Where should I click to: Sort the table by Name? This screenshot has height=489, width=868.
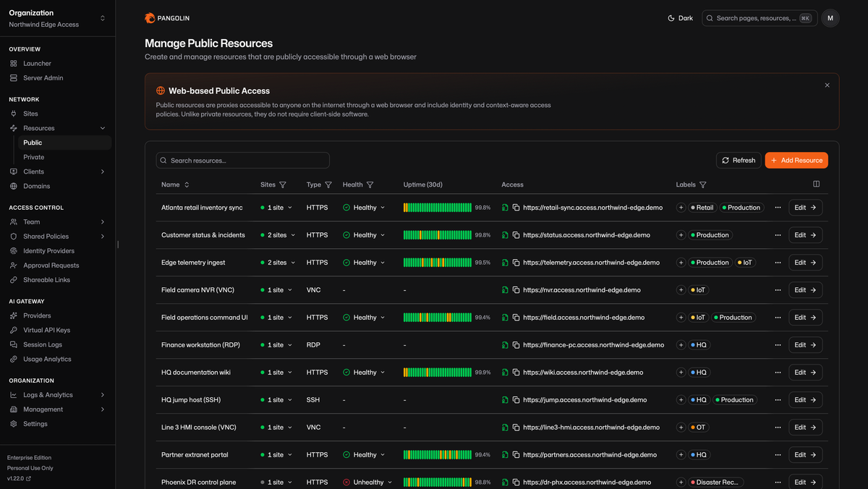pos(176,184)
